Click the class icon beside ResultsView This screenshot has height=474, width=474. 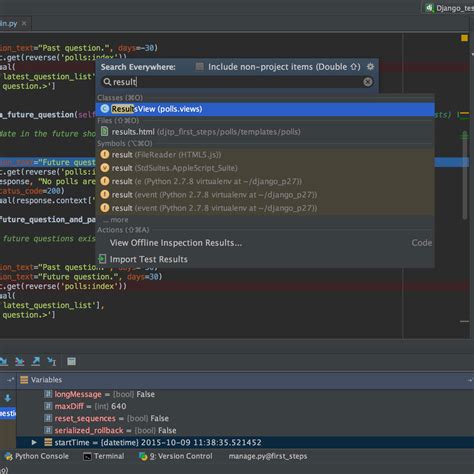coord(105,109)
